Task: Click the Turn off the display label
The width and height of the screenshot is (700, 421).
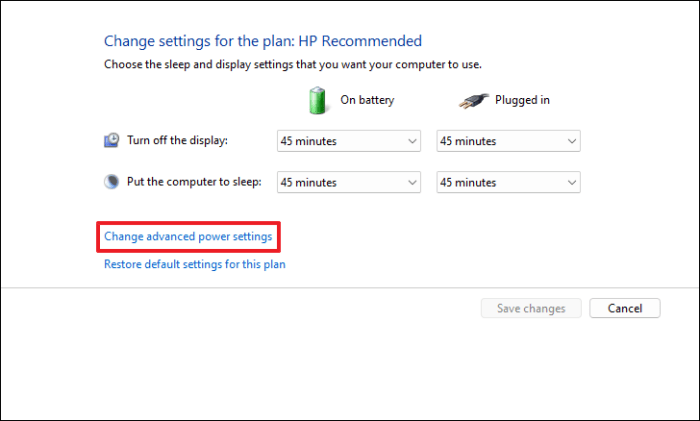Action: 177,140
